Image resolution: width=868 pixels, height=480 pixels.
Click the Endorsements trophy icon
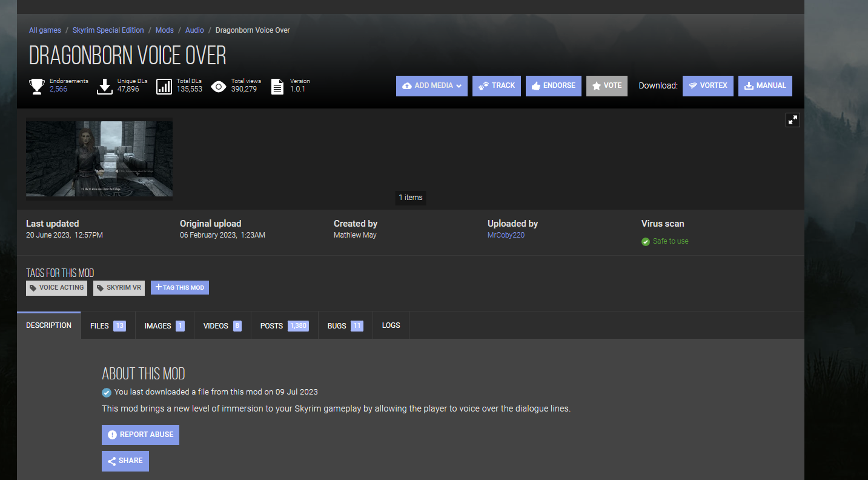pos(37,87)
